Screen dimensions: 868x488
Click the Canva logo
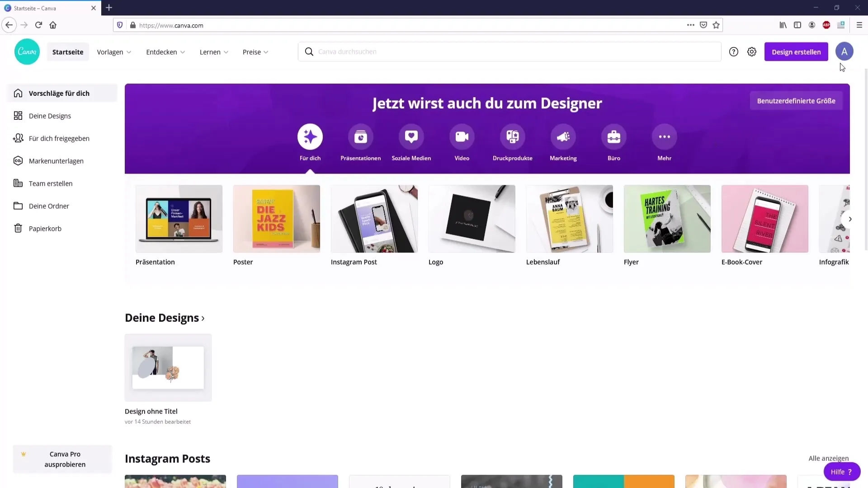click(27, 52)
